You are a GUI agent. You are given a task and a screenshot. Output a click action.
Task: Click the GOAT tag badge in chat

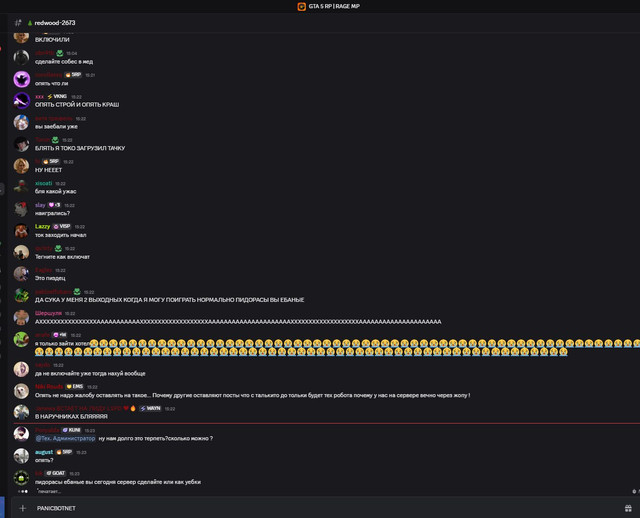(56, 473)
